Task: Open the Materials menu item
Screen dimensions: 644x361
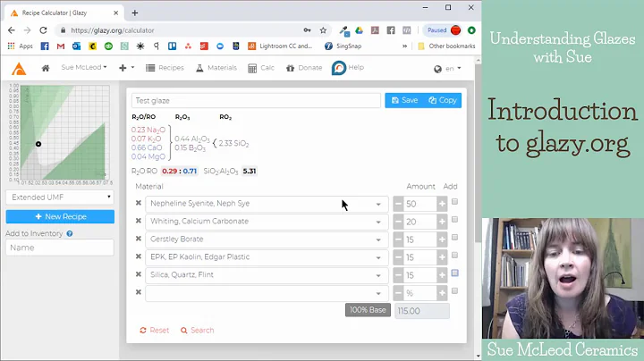Action: pyautogui.click(x=216, y=68)
